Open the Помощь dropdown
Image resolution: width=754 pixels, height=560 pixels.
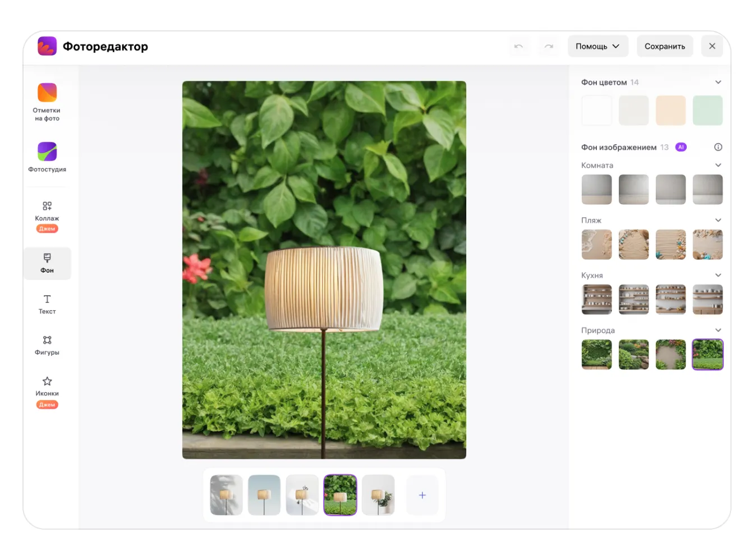coord(598,46)
